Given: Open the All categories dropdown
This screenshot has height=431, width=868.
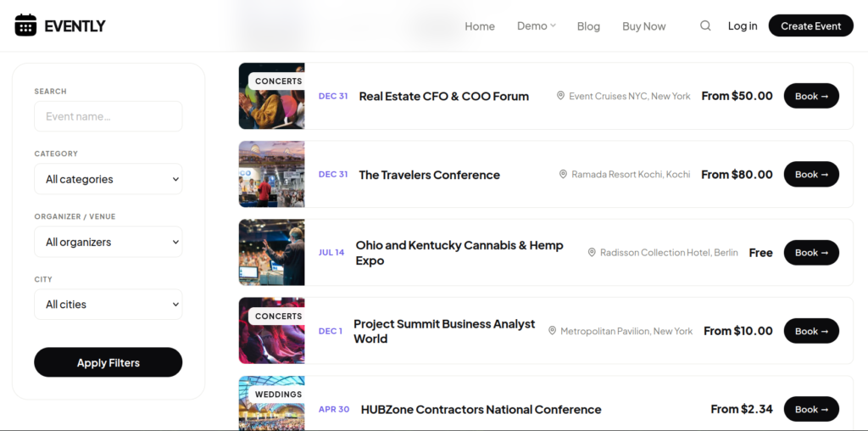Looking at the screenshot, I should (108, 179).
